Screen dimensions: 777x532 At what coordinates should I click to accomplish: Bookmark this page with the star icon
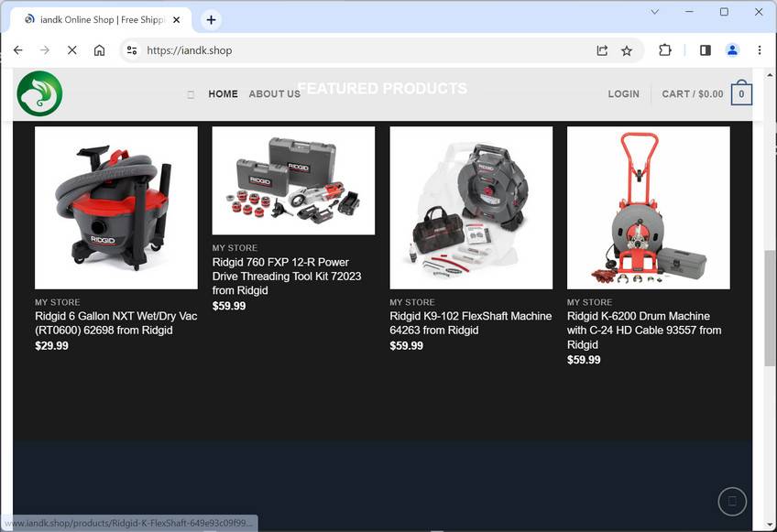tap(627, 50)
